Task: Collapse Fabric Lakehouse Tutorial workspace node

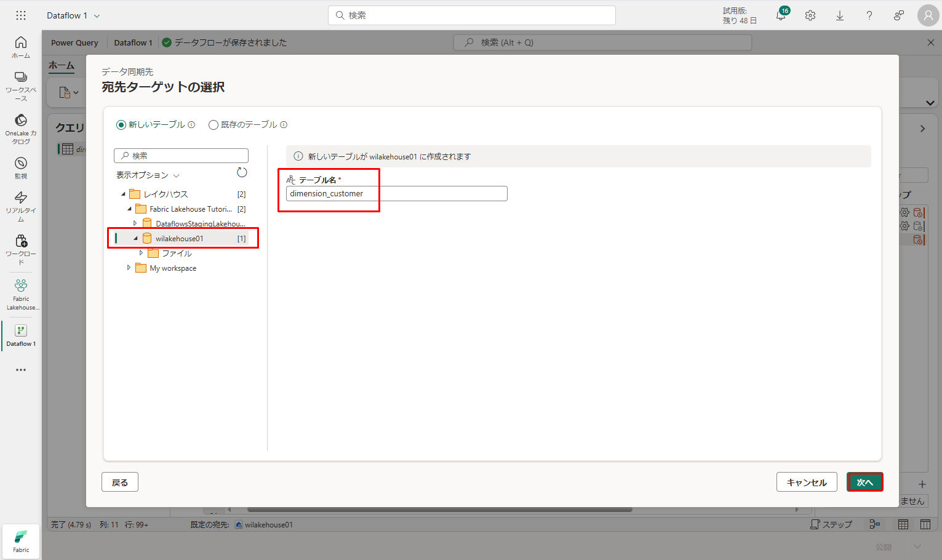Action: [129, 209]
